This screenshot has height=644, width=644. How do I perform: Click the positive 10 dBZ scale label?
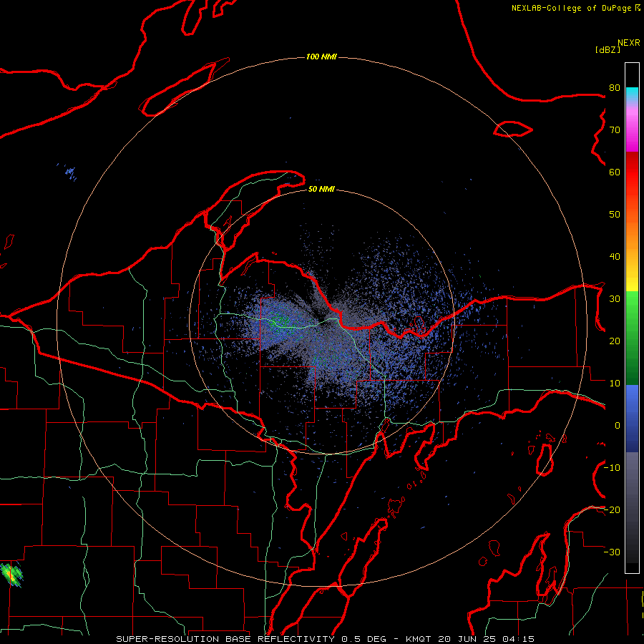tap(615, 384)
